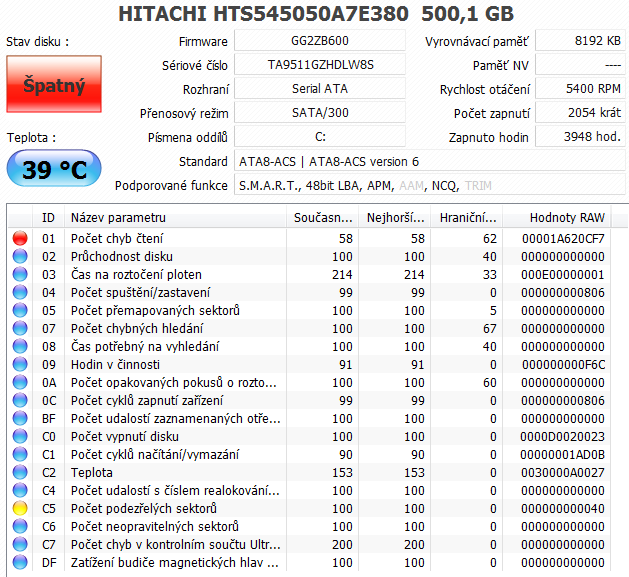Select the Počet chyb čtení parameter name
The image size is (629, 577).
pos(117,238)
